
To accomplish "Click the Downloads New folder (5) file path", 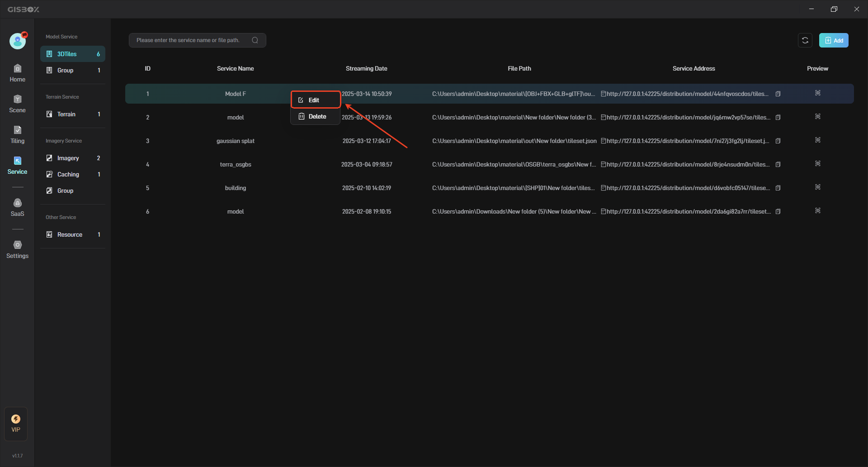I will tap(514, 211).
